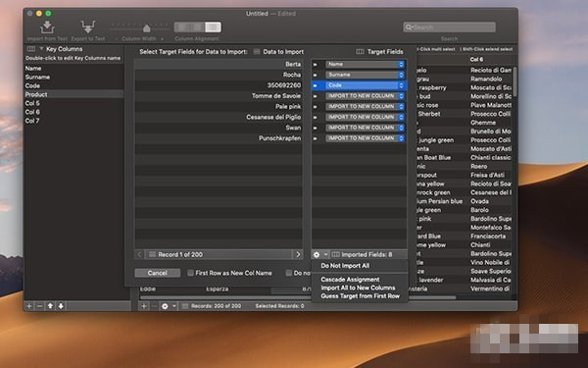This screenshot has width=588, height=368.
Task: Enable First Row as New Col Name checkbox
Action: [190, 273]
